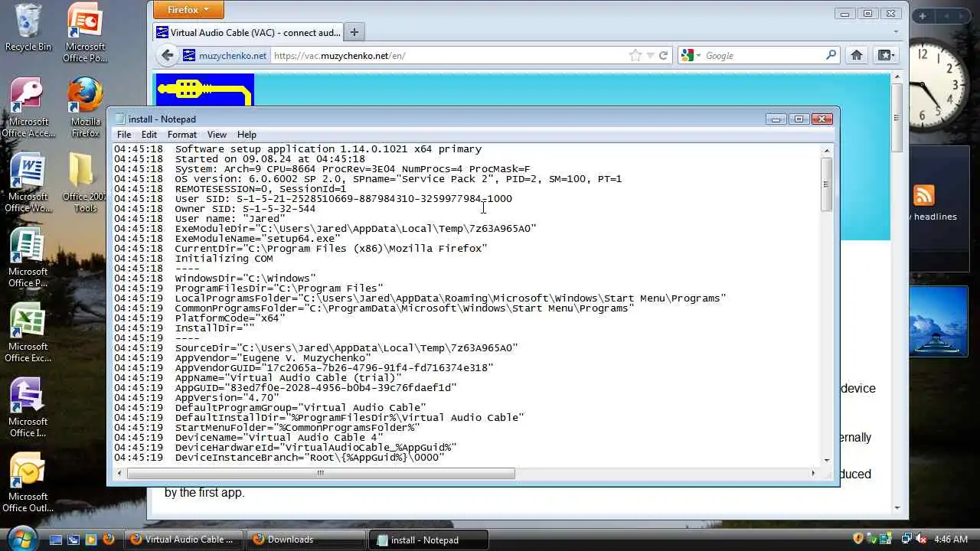The width and height of the screenshot is (980, 551).
Task: Select the Microsoft Office Access desktop shortcut
Action: pyautogui.click(x=28, y=108)
